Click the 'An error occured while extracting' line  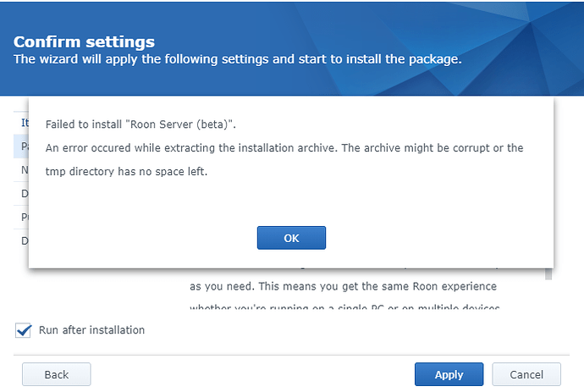(x=284, y=148)
